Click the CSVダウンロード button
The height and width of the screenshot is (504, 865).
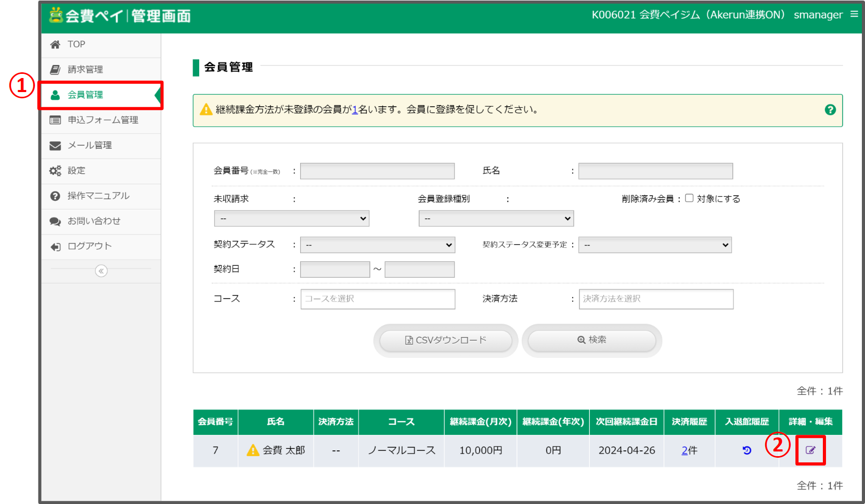446,340
